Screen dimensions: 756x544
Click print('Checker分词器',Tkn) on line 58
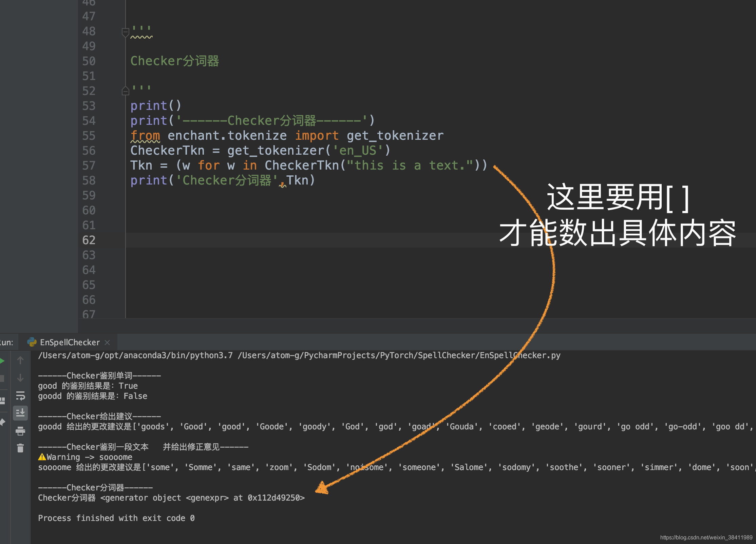(223, 180)
